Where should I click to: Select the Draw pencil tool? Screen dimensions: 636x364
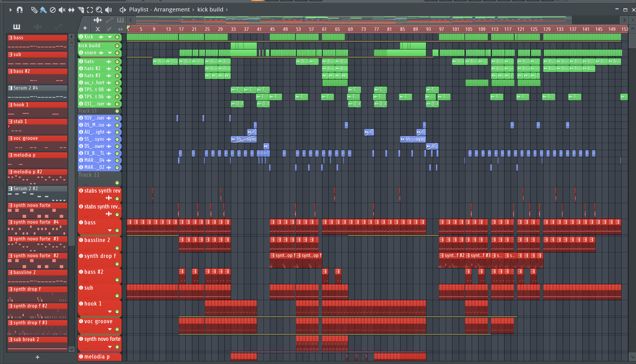click(34, 10)
